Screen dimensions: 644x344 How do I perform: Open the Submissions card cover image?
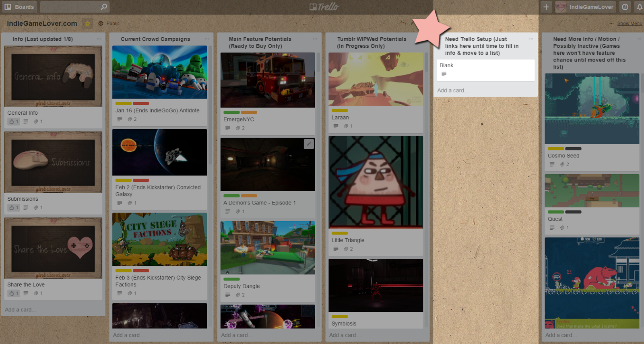pyautogui.click(x=53, y=162)
